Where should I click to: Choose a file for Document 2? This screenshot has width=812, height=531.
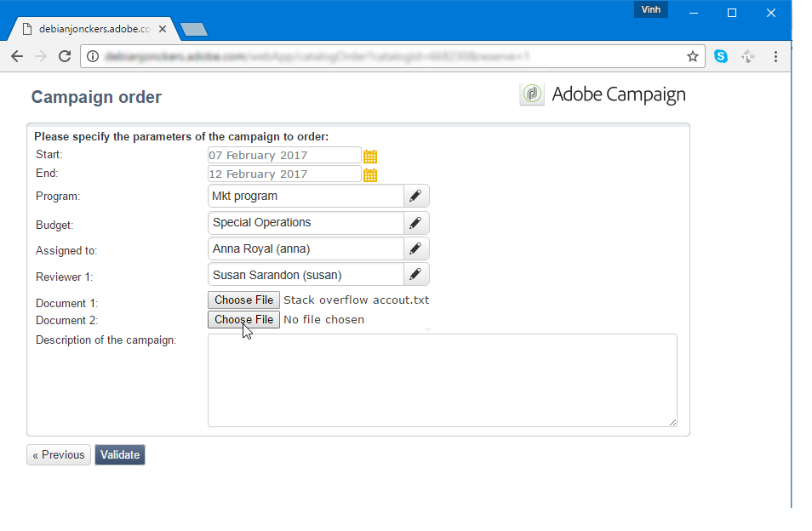pyautogui.click(x=244, y=320)
